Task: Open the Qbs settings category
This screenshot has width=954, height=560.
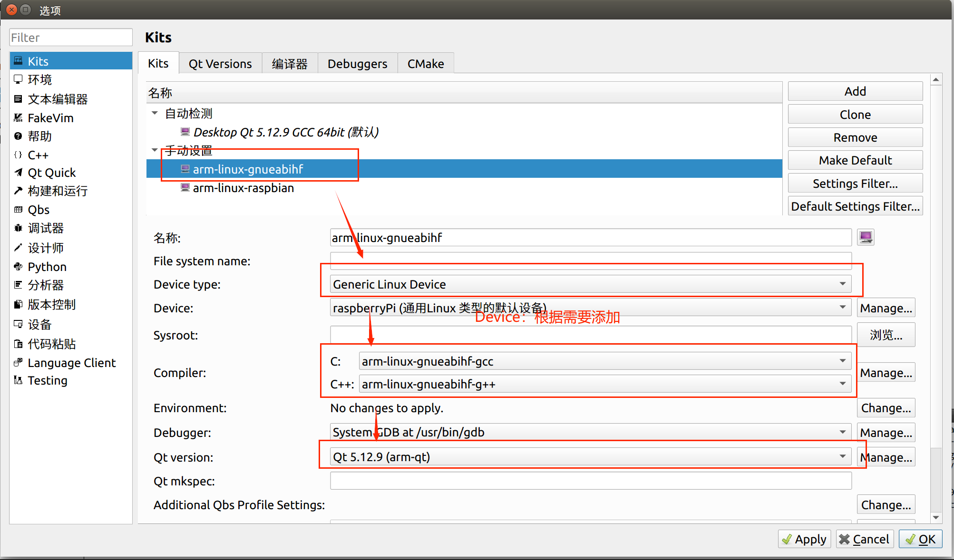Action: 38,210
